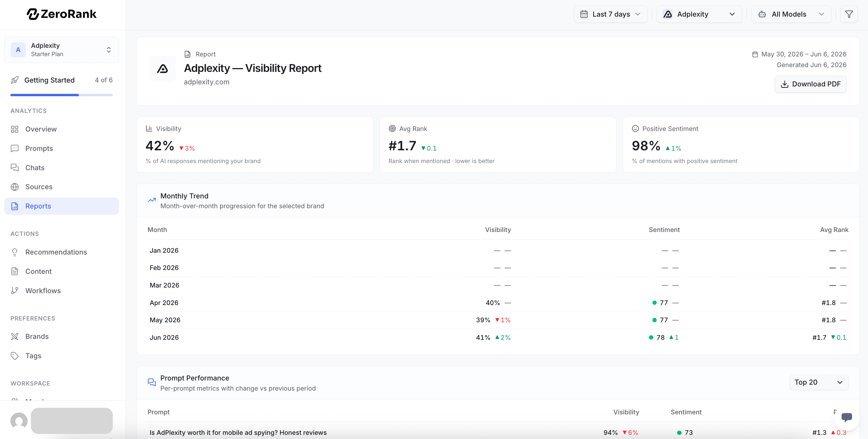Sort by Prompt column header
The height and width of the screenshot is (439, 868).
[158, 412]
